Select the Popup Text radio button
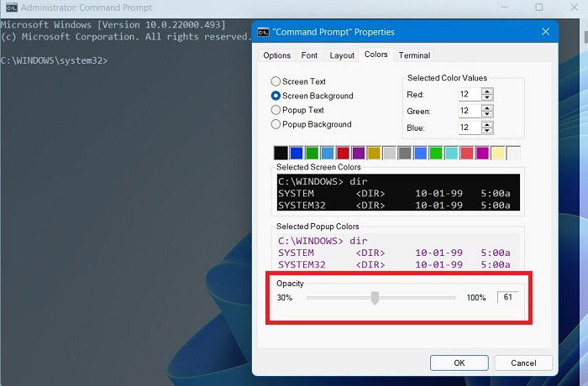The width and height of the screenshot is (588, 386). 276,110
